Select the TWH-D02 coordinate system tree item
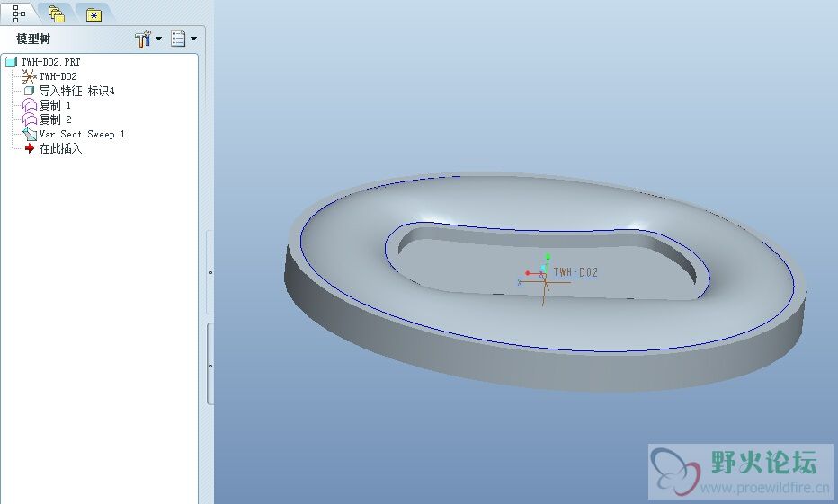 49,76
